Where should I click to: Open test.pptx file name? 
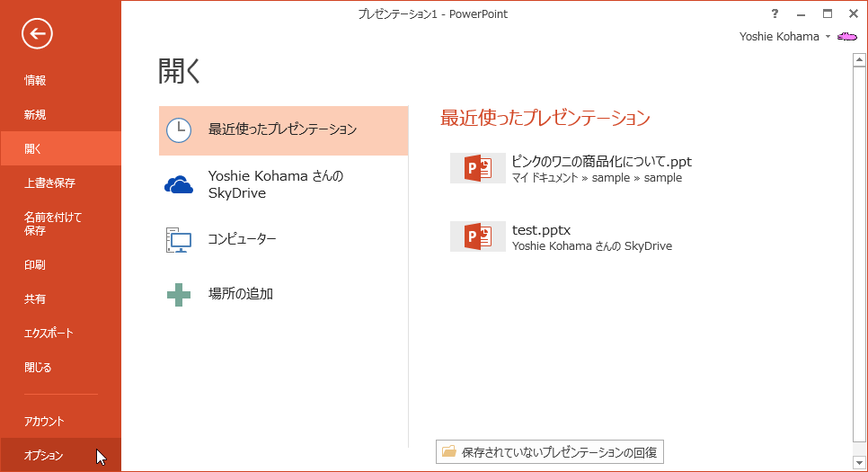(541, 230)
